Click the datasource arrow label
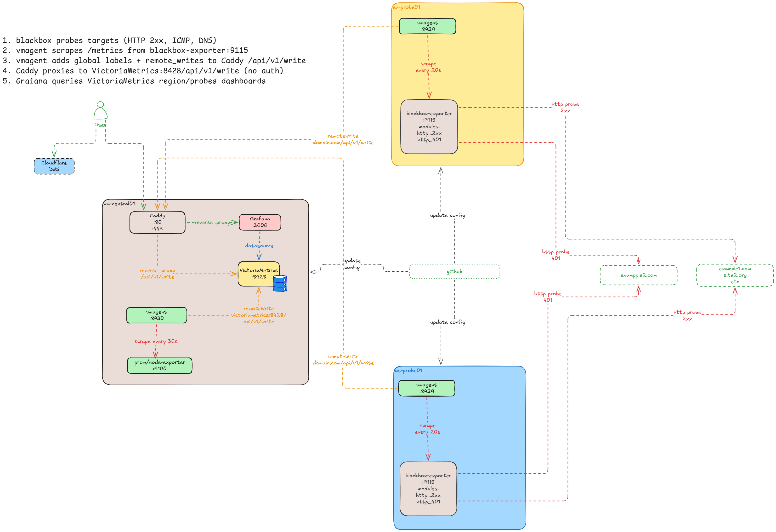776x532 pixels. [x=259, y=246]
